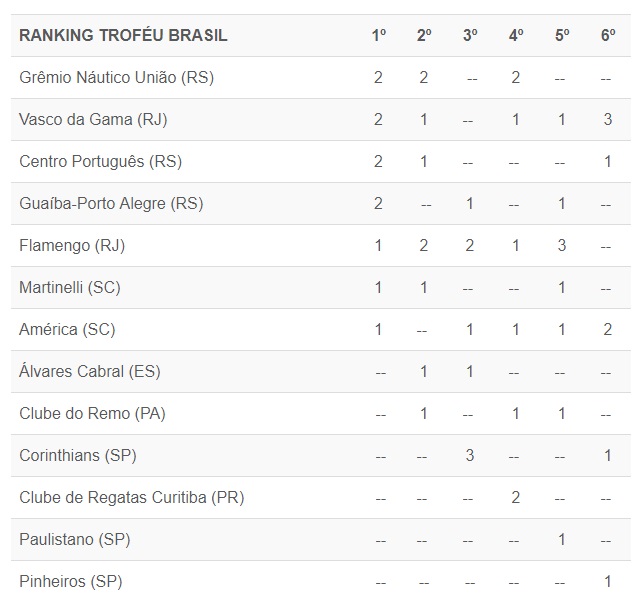Viewport: 641px width, 607px height.
Task: Click the 6º column header
Action: [608, 36]
